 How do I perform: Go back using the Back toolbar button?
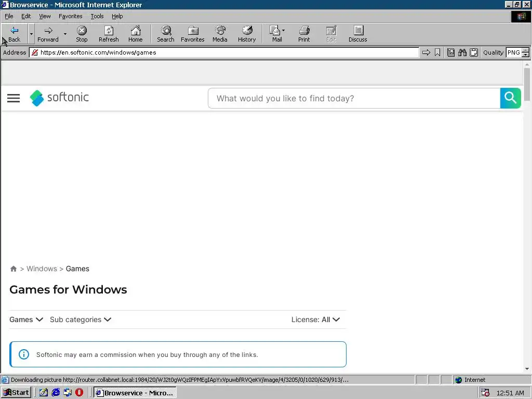[x=14, y=34]
